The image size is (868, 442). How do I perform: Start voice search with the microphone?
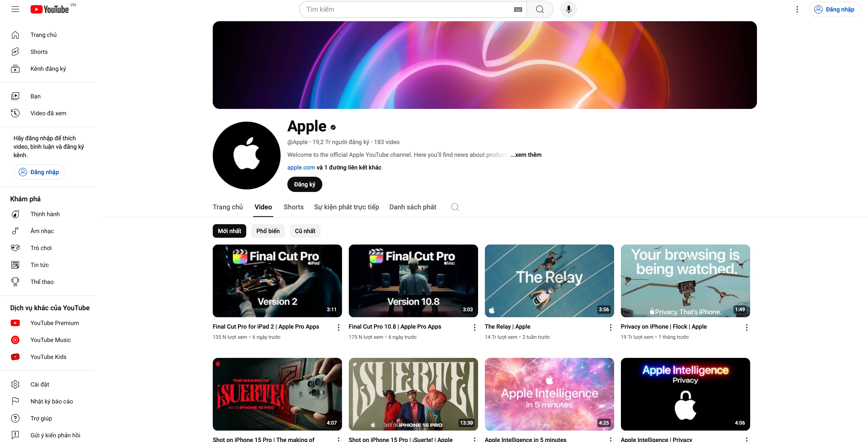click(568, 10)
